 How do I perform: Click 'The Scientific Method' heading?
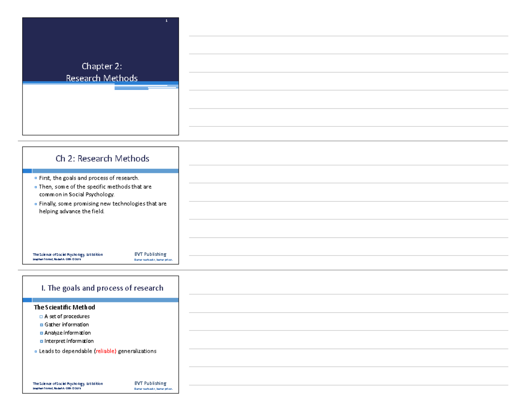pyautogui.click(x=65, y=307)
